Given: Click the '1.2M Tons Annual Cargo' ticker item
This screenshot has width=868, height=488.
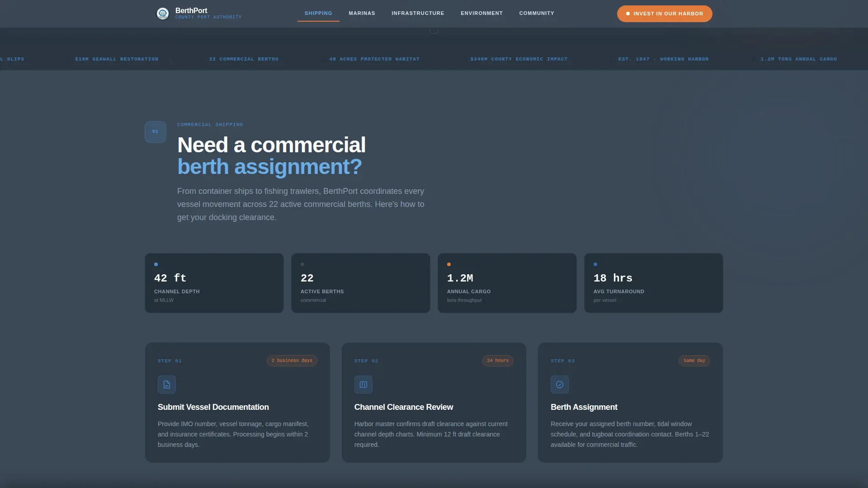Looking at the screenshot, I should [798, 59].
